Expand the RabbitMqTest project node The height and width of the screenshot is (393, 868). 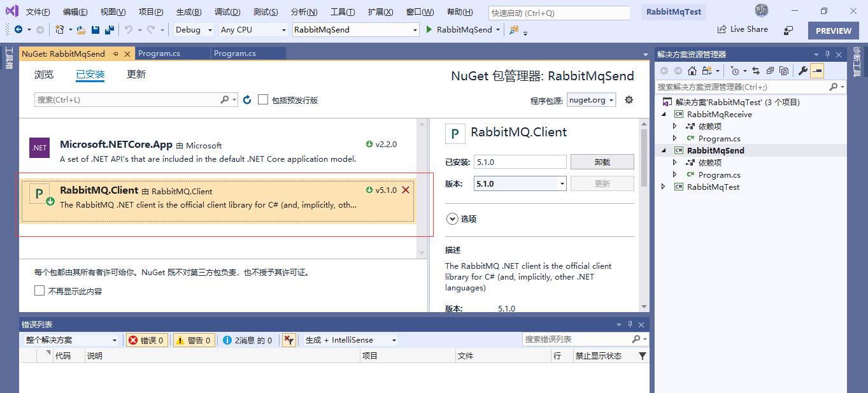point(664,187)
